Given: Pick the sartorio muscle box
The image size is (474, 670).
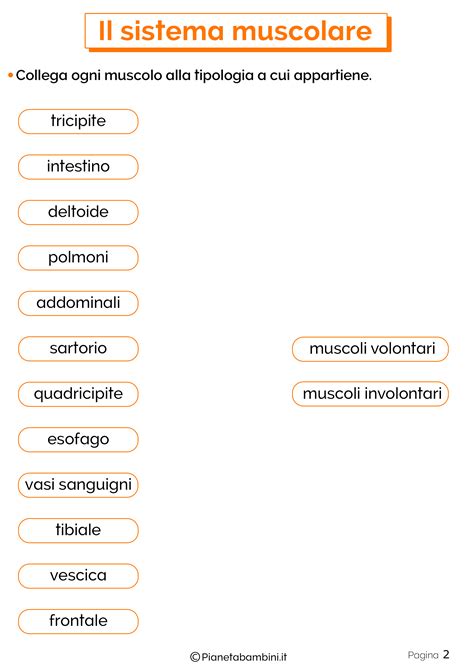Looking at the screenshot, I should (78, 349).
